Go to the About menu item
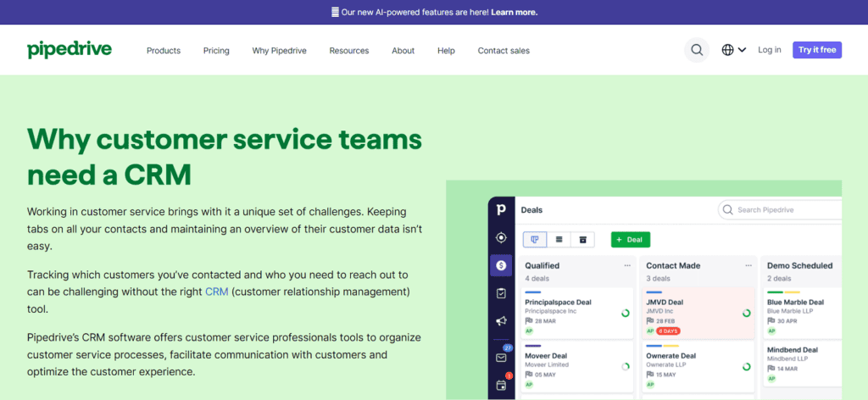The image size is (868, 400). [403, 50]
